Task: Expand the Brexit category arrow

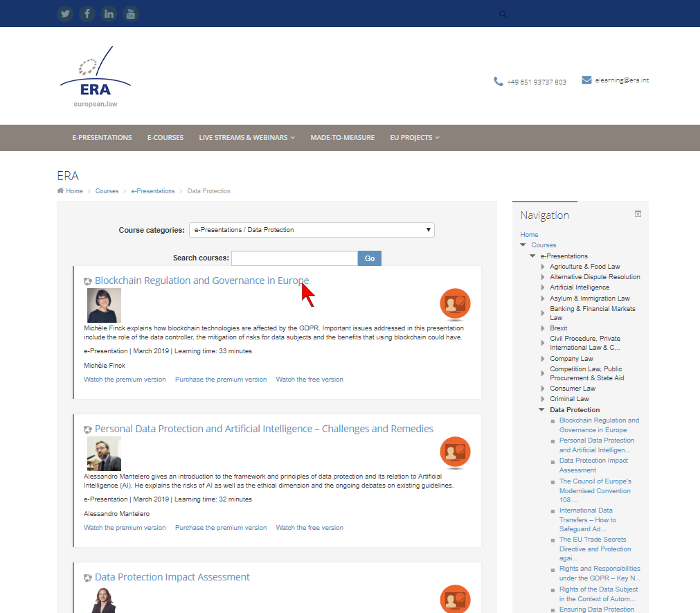Action: click(x=542, y=328)
